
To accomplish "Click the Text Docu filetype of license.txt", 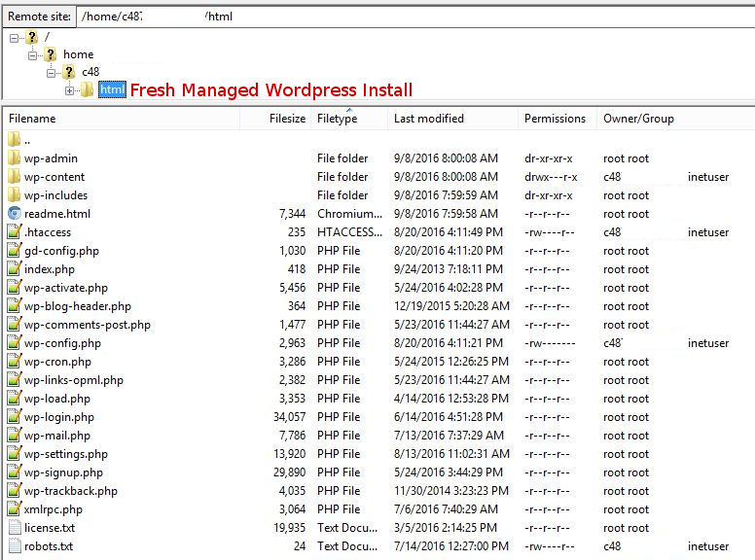I will click(347, 528).
